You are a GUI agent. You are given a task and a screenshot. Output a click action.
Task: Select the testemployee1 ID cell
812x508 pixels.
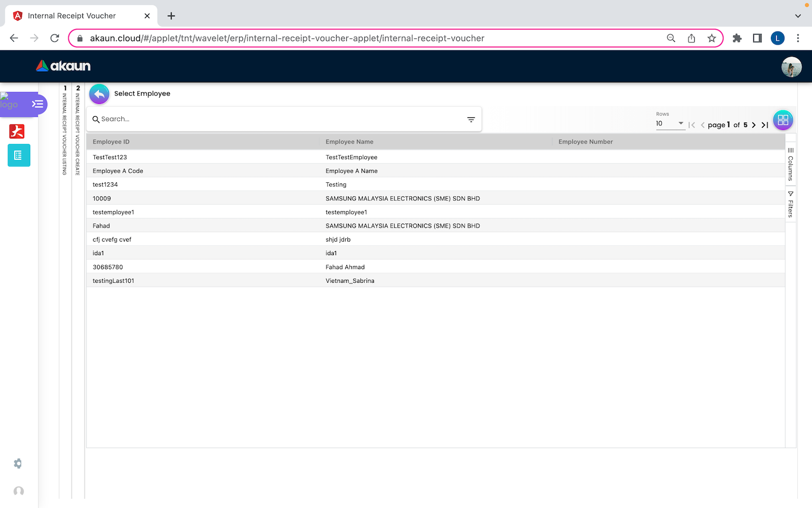113,212
